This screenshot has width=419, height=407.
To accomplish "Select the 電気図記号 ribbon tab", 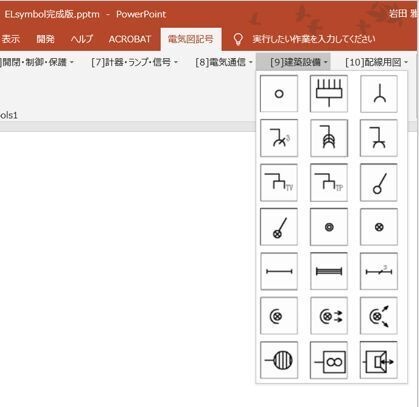I will (x=191, y=39).
